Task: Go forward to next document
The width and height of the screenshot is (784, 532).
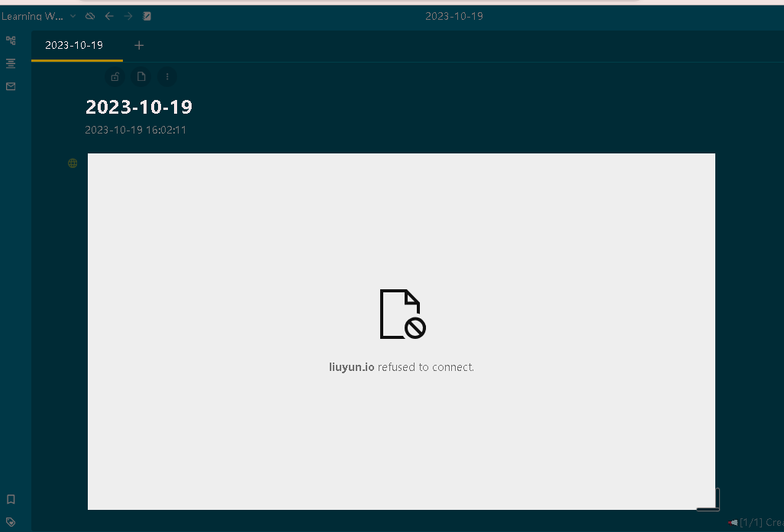Action: coord(128,16)
